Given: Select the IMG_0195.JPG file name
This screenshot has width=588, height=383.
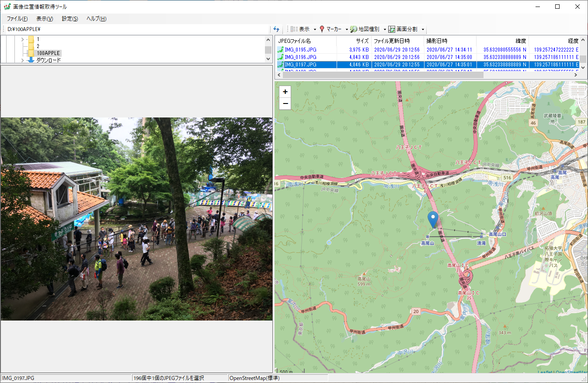Looking at the screenshot, I should pos(300,49).
